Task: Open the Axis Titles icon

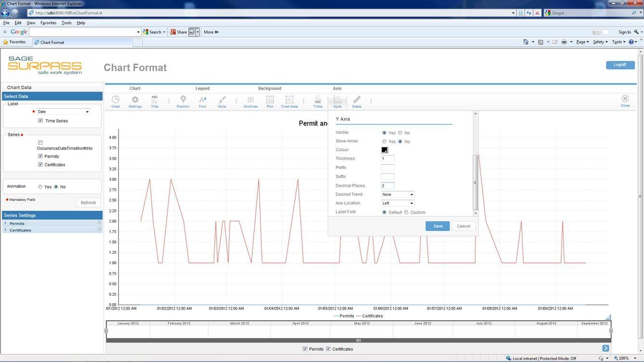Action: pos(318,101)
